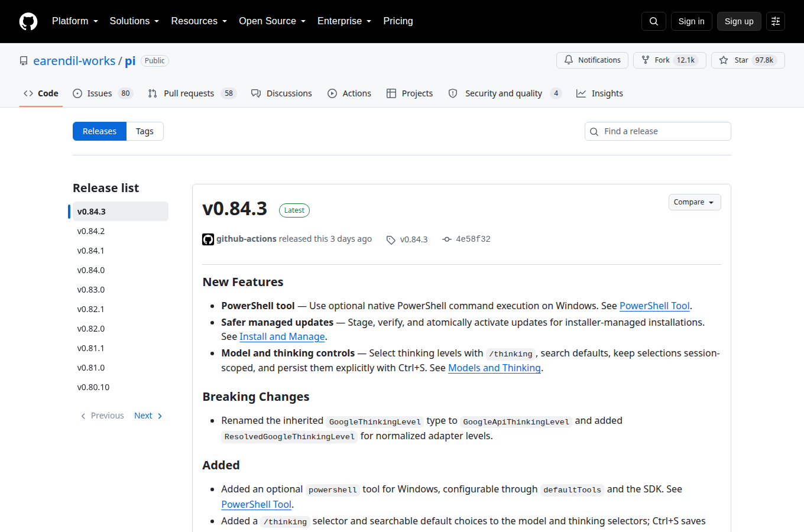Open the star count 97.8k
Viewport: 804px width, 532px height.
[x=764, y=60]
